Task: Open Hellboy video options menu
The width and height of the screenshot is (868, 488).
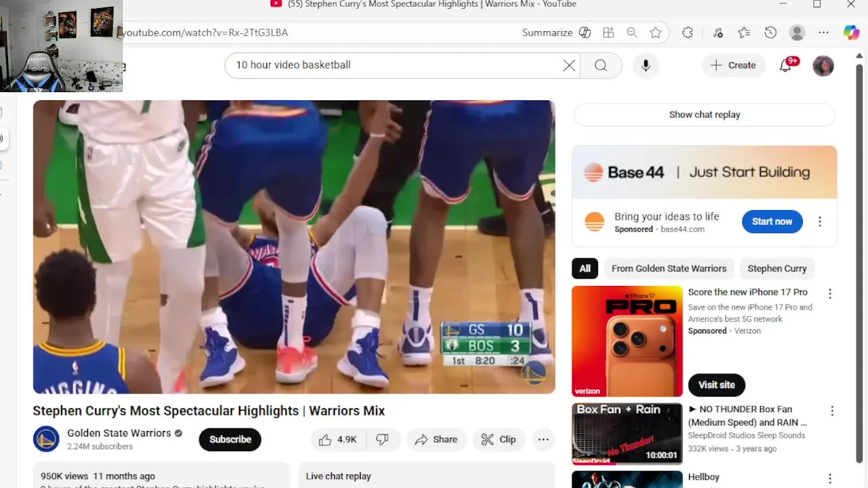Action: 830,479
